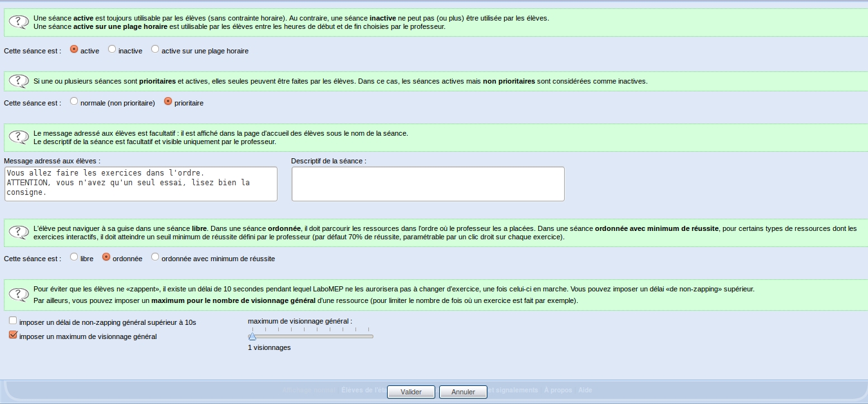The image size is (868, 404).
Task: Click the help bubble icon about priority sessions
Action: click(18, 82)
